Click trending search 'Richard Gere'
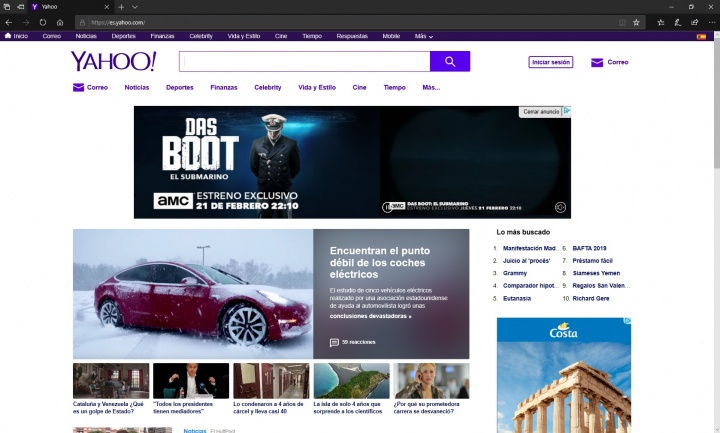Image resolution: width=720 pixels, height=433 pixels. (591, 298)
